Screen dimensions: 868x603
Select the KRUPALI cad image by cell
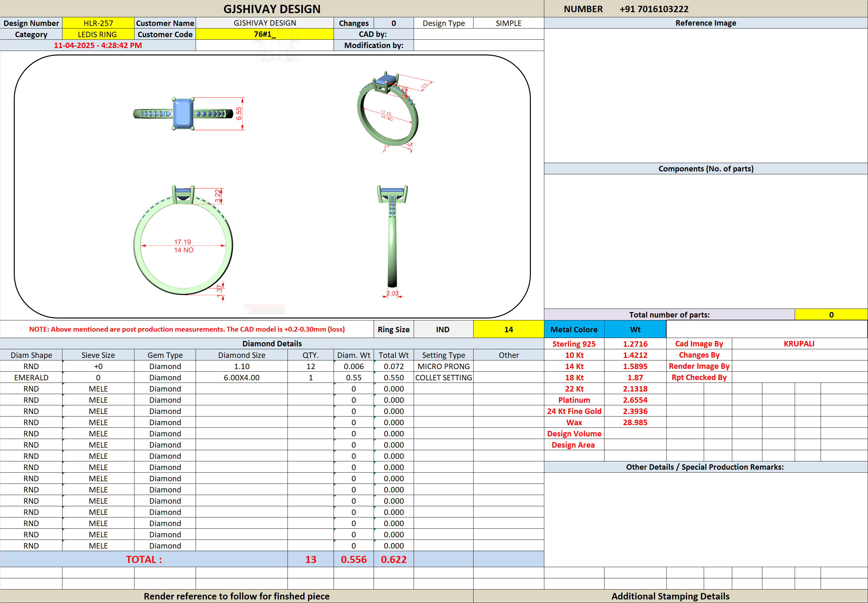[799, 344]
